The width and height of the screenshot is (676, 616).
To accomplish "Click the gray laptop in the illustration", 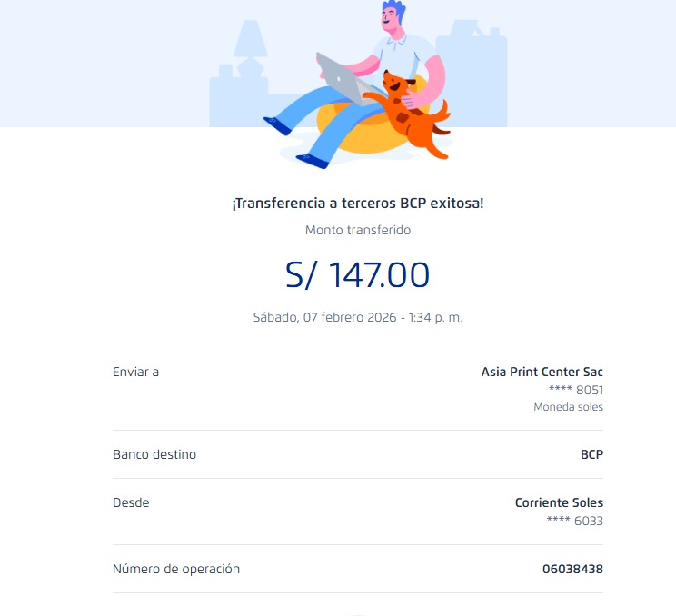I will (x=339, y=75).
